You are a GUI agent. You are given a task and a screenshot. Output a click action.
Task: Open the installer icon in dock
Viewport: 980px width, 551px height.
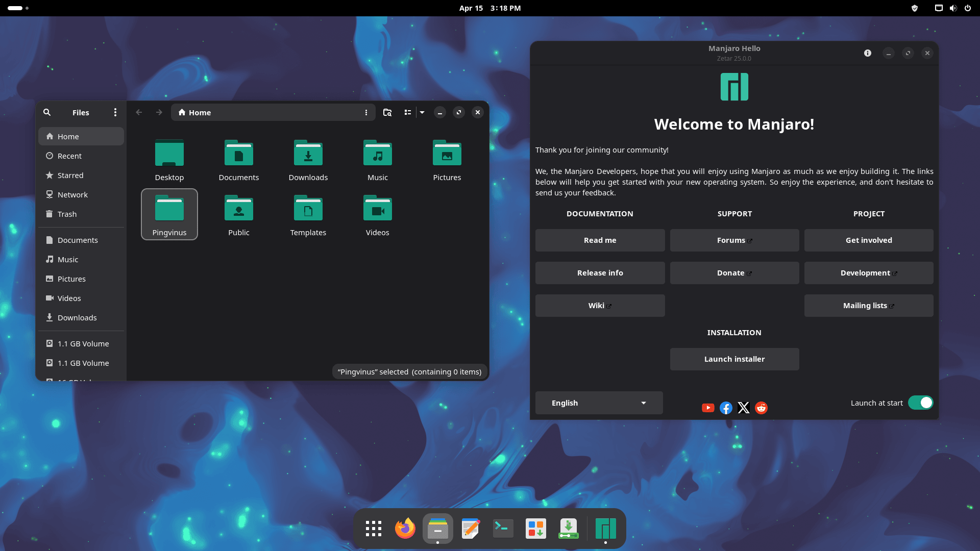(x=569, y=529)
